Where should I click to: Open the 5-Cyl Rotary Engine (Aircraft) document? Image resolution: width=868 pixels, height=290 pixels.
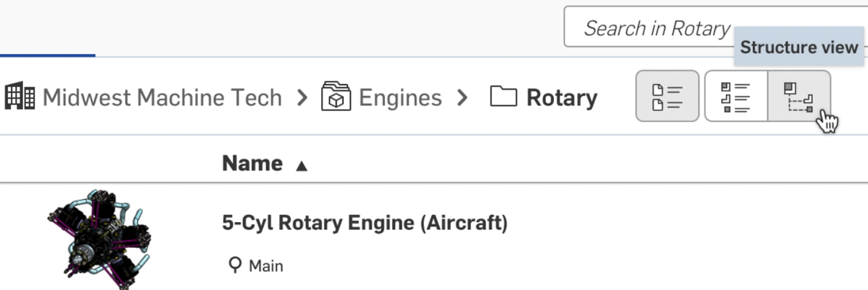point(365,223)
